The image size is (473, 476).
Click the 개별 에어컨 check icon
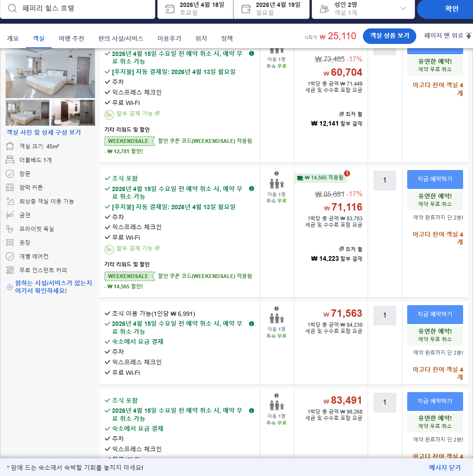pyautogui.click(x=10, y=257)
